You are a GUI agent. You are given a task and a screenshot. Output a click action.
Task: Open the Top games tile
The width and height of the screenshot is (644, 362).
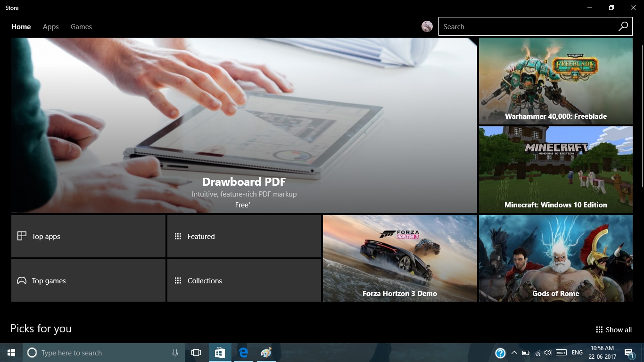click(88, 280)
